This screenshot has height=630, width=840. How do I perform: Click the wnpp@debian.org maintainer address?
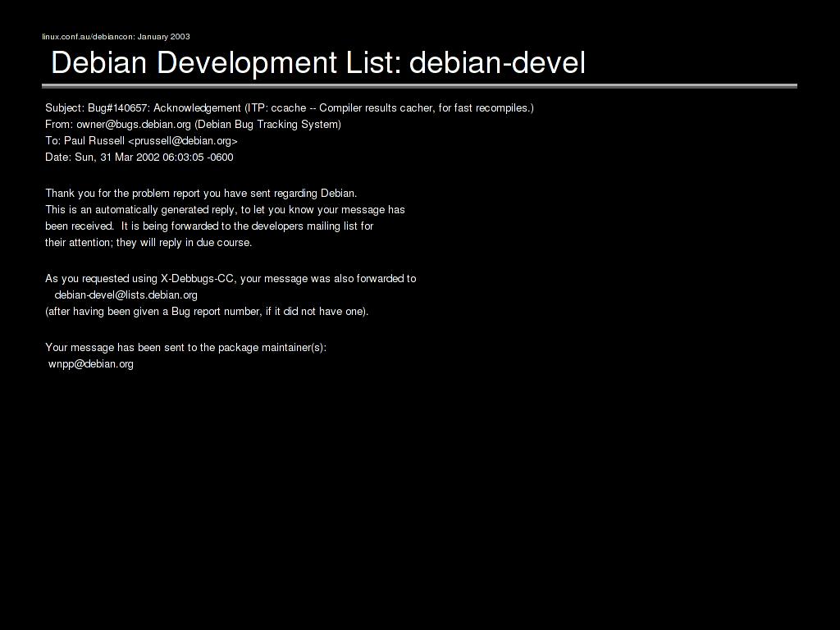click(91, 364)
